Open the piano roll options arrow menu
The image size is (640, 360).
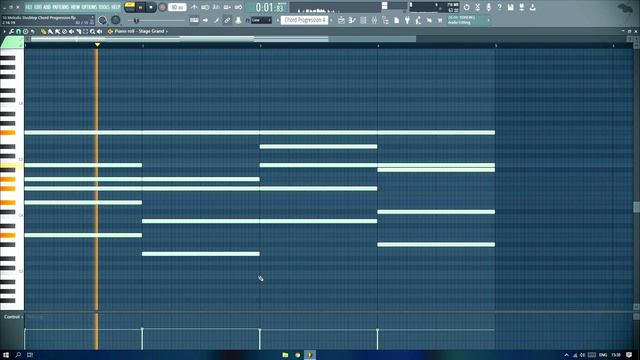coord(4,31)
